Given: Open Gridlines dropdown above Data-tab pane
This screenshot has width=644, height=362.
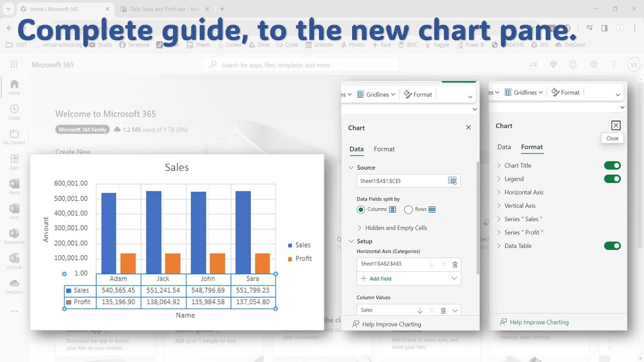Looking at the screenshot, I should [376, 95].
